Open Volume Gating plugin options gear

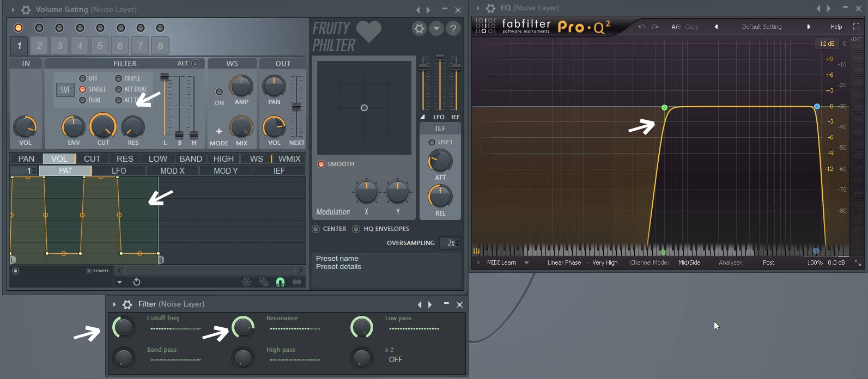coord(26,10)
